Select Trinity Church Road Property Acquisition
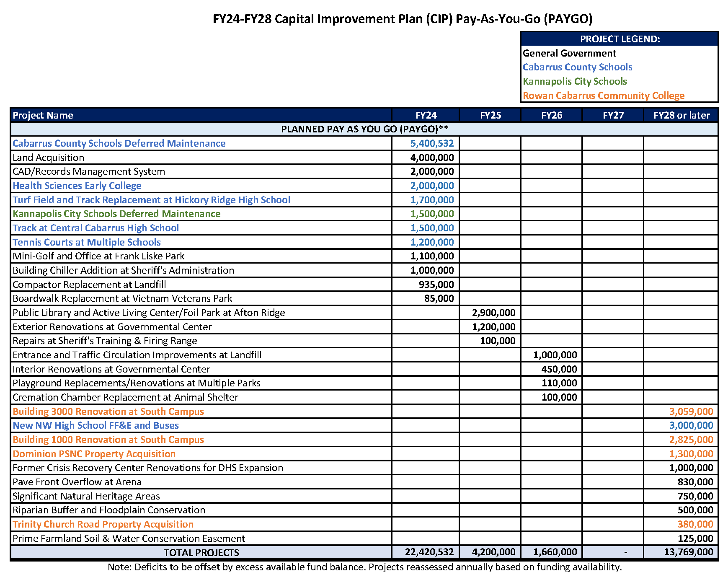This screenshot has height=572, width=728. tap(103, 524)
